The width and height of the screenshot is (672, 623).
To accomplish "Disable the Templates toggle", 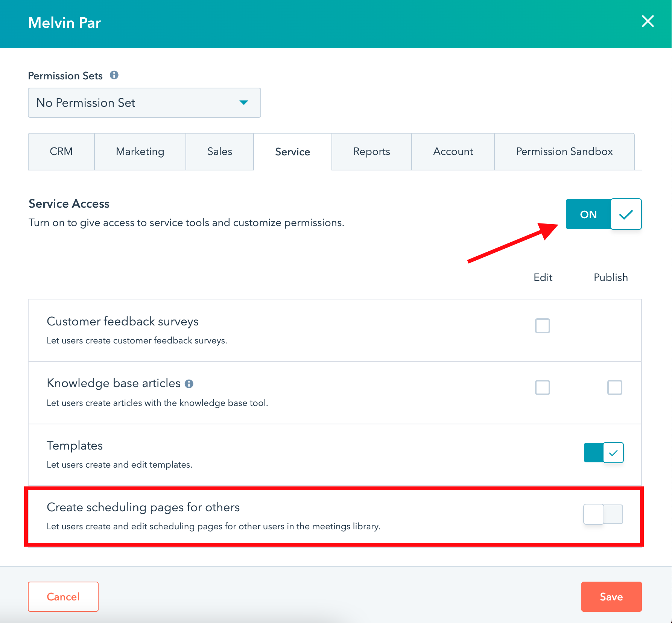I will [604, 453].
